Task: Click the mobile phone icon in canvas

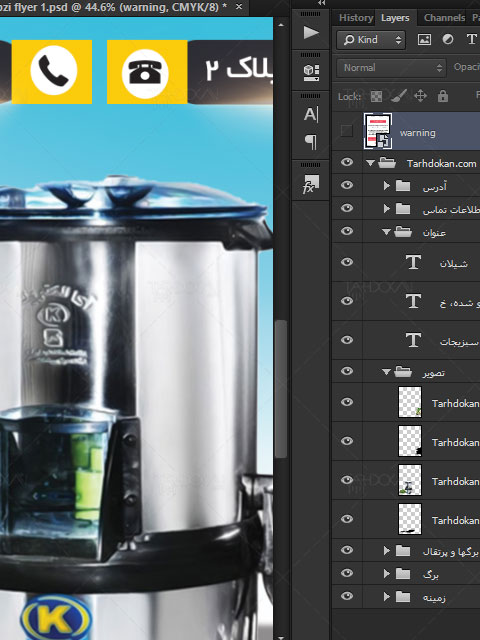Action: pos(53,70)
